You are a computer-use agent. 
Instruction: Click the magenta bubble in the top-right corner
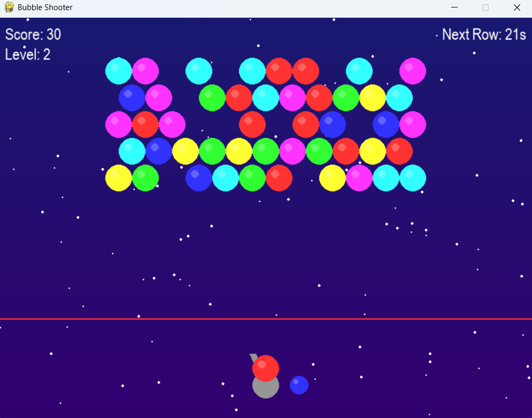click(x=412, y=71)
